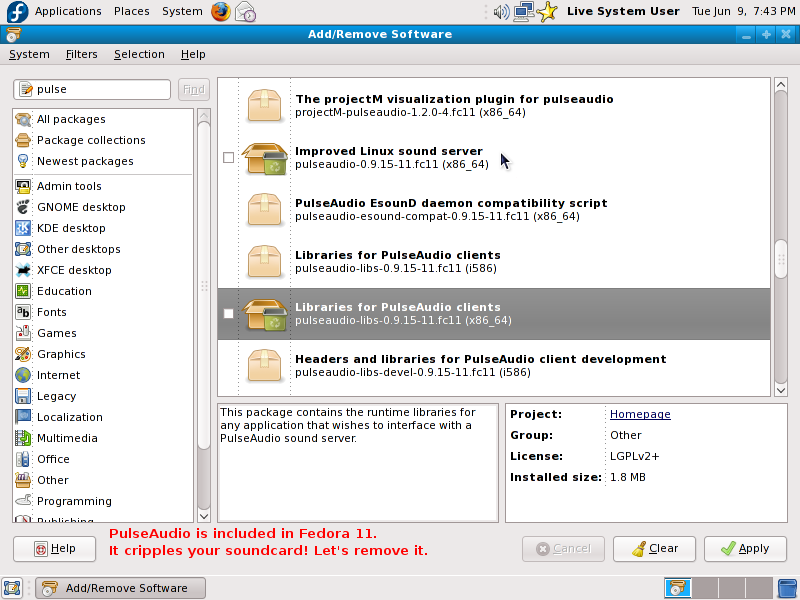The image size is (800, 600).
Task: Open the mail client launcher in panel
Action: 245,12
